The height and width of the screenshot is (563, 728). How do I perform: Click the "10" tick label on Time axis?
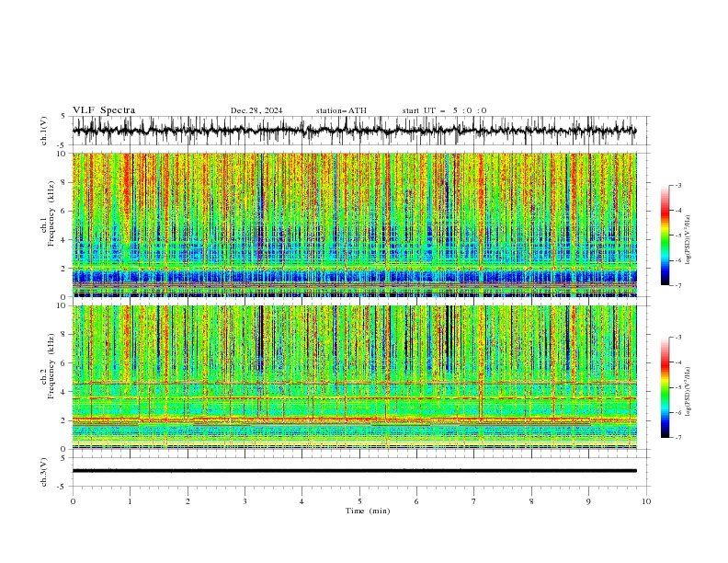[x=646, y=501]
